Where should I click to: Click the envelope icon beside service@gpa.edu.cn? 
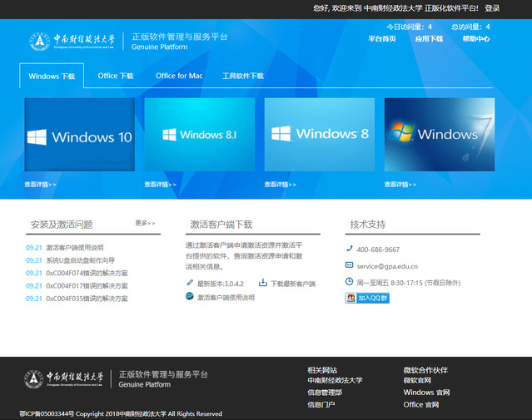tap(349, 265)
